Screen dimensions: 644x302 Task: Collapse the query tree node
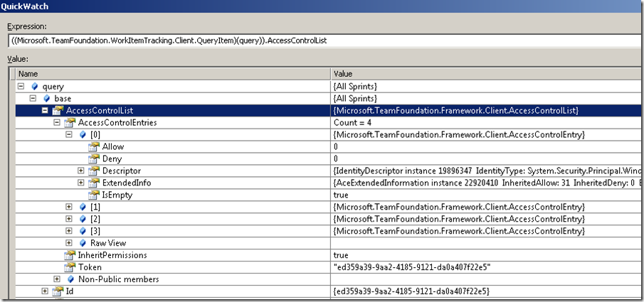(x=21, y=87)
